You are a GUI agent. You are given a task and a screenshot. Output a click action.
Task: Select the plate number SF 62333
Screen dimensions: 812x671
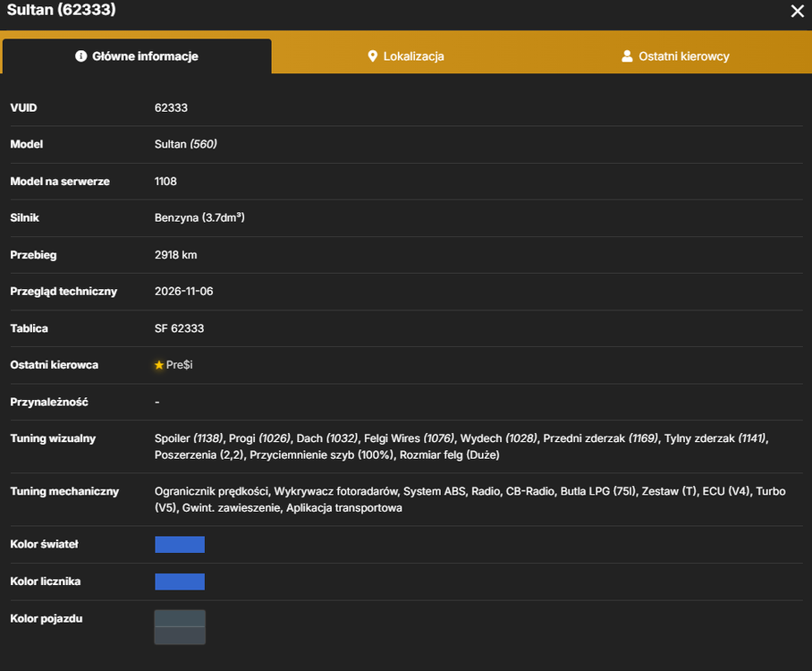(x=179, y=328)
